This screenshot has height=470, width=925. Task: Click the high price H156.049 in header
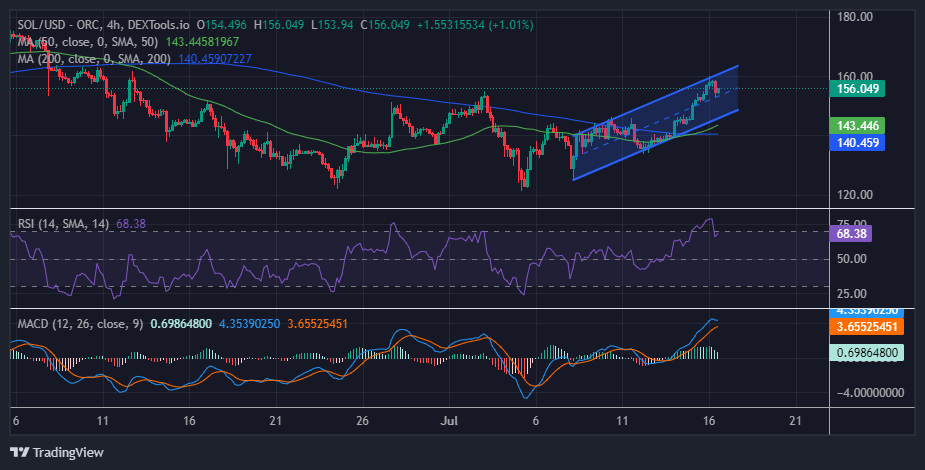[x=278, y=25]
